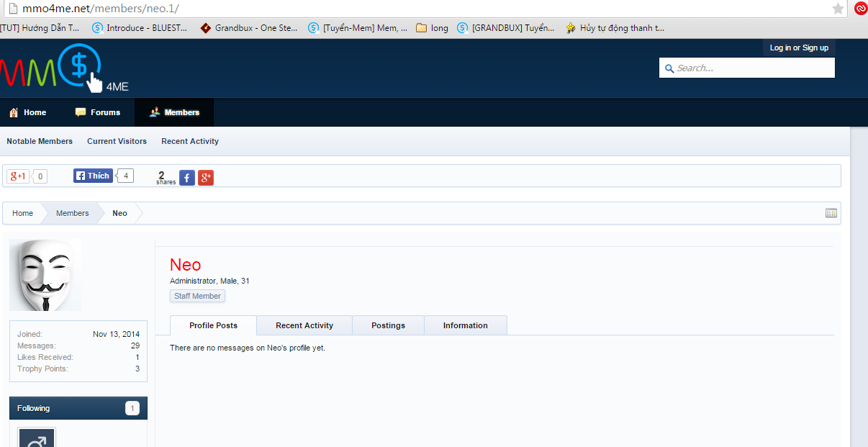Switch to the Recent Activity profile tab
The width and height of the screenshot is (868, 447).
pos(304,325)
